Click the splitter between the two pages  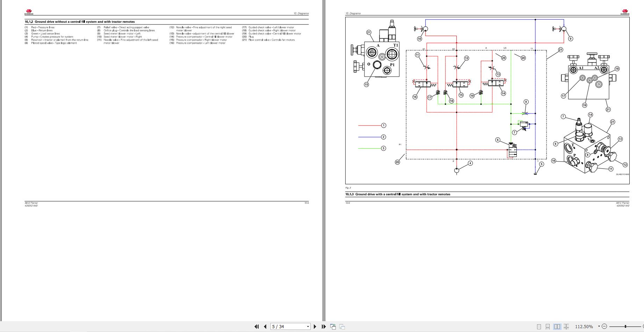click(x=324, y=161)
